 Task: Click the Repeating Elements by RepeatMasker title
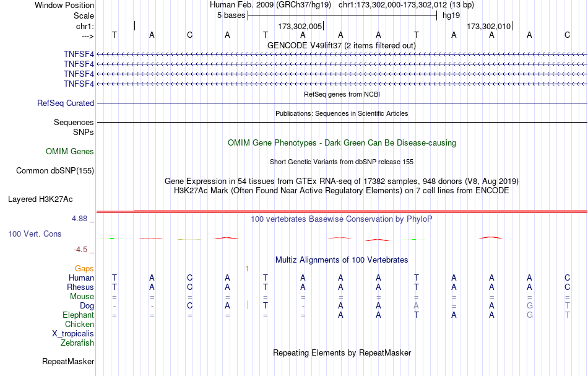pyautogui.click(x=342, y=352)
